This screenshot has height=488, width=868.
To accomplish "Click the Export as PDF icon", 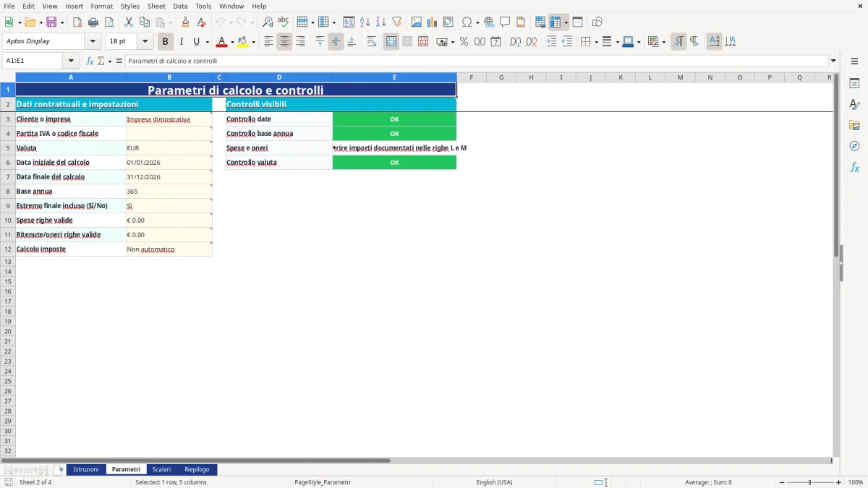I will pyautogui.click(x=77, y=22).
